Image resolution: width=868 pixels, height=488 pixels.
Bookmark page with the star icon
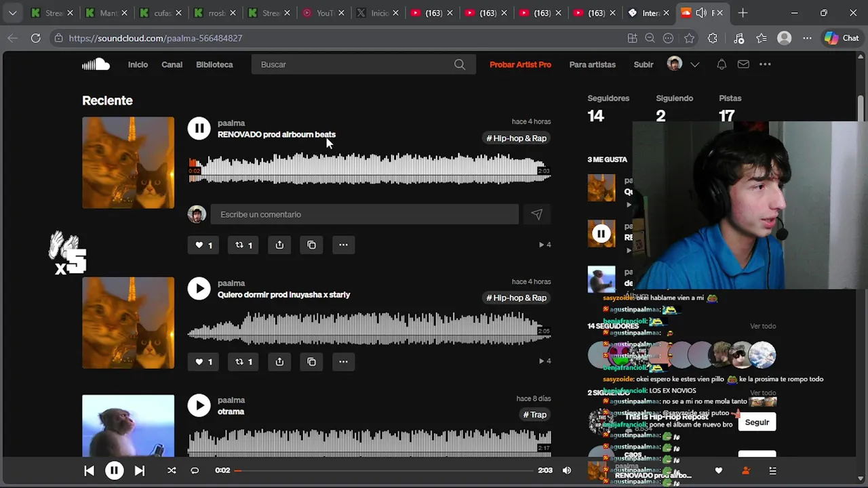689,38
